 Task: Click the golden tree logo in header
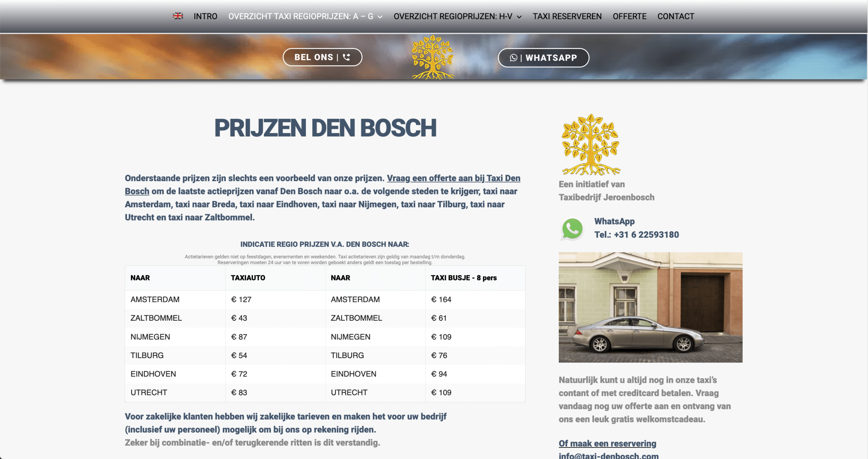(x=433, y=57)
